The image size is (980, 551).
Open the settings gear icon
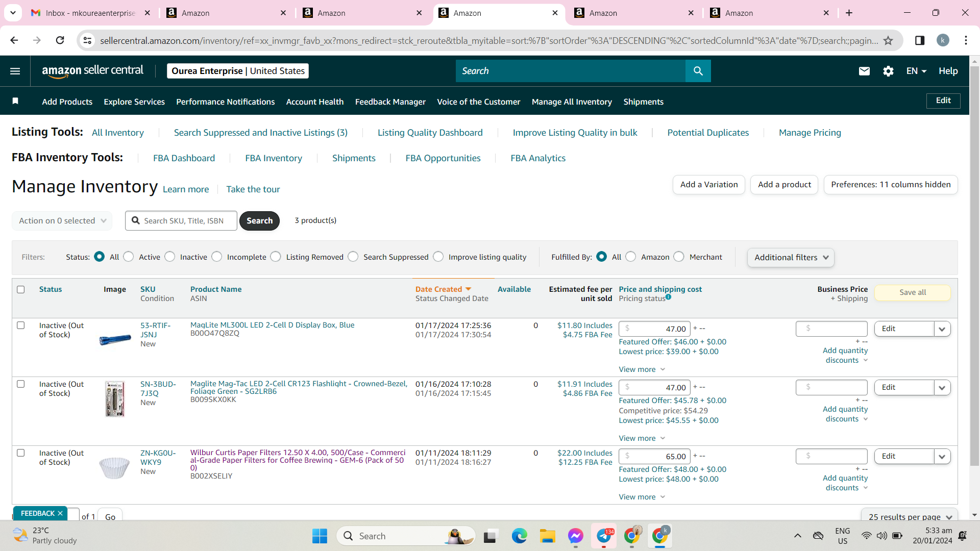pos(888,71)
